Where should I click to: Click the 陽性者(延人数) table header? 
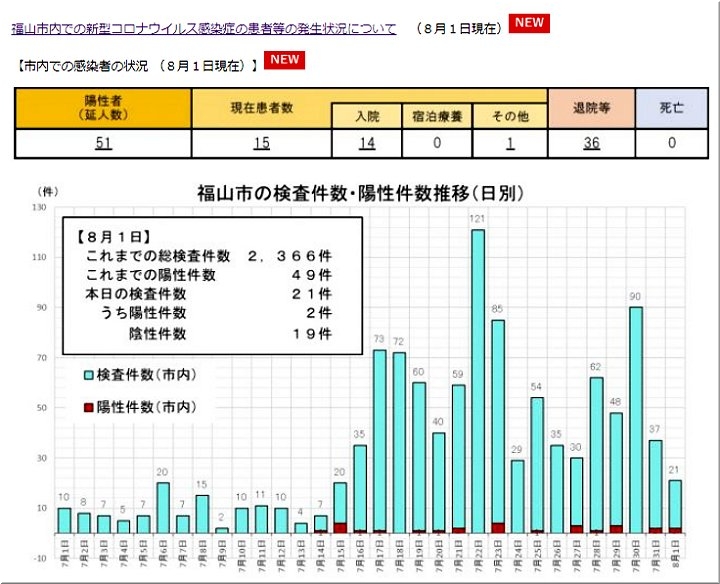pyautogui.click(x=103, y=108)
